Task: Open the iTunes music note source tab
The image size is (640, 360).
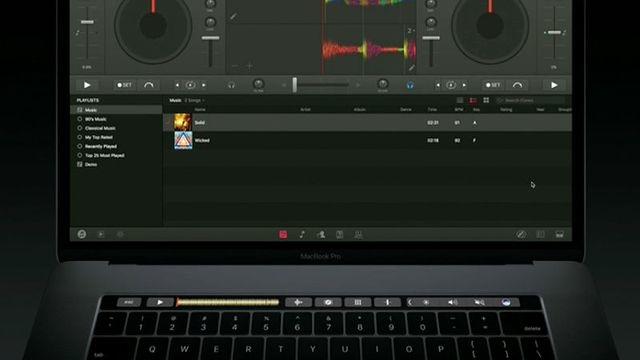Action: click(302, 234)
